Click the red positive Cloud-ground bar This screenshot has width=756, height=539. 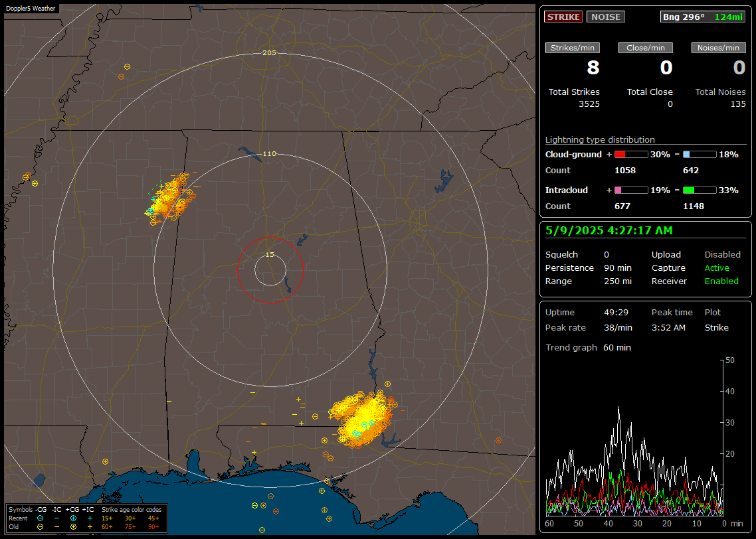click(631, 155)
